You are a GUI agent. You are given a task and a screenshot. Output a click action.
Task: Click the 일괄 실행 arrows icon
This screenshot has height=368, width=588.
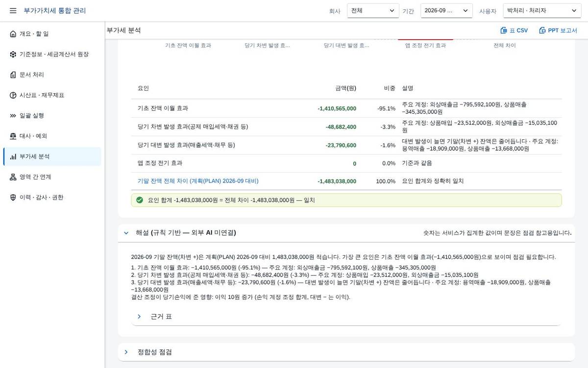point(13,116)
